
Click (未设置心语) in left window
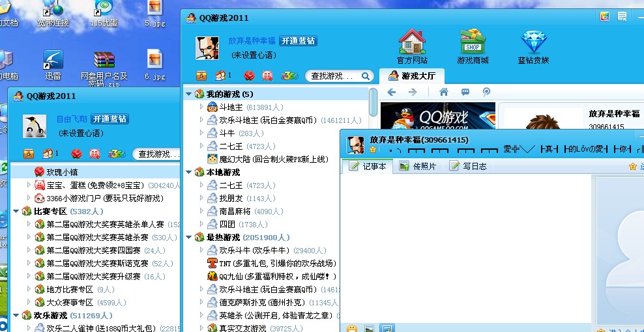click(x=81, y=133)
